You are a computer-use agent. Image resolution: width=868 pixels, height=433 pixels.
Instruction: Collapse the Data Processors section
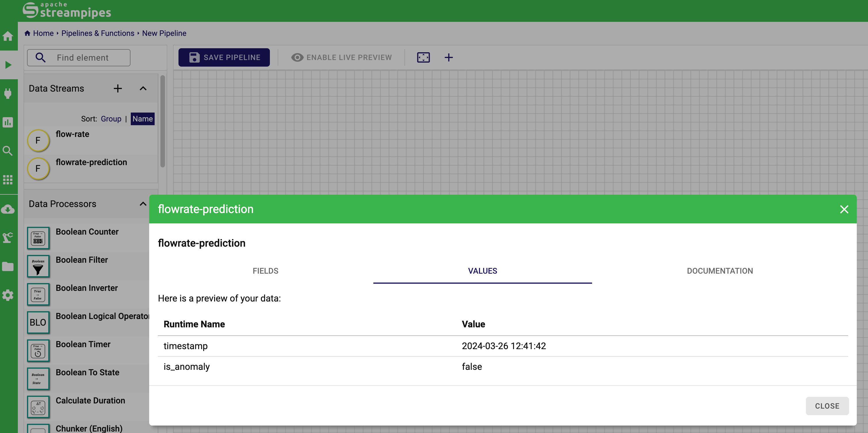click(142, 203)
